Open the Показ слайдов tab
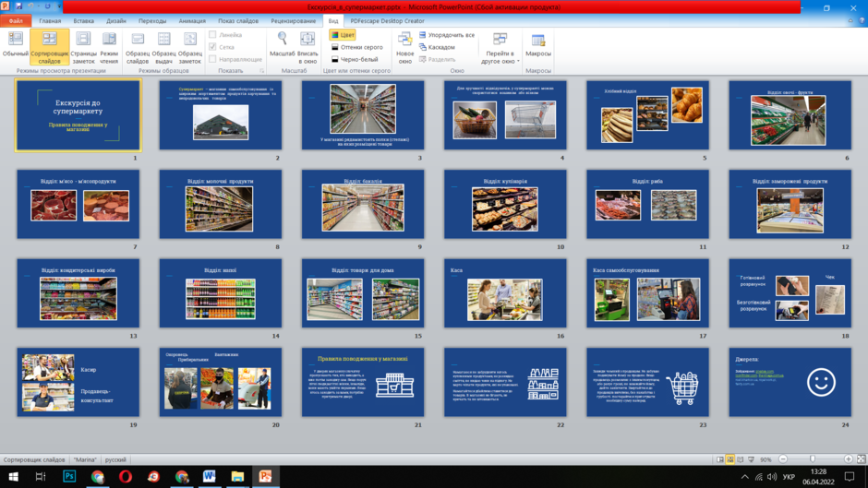Image resolution: width=868 pixels, height=488 pixels. click(x=238, y=21)
